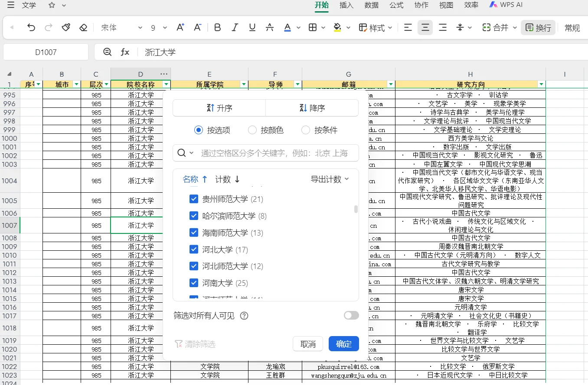This screenshot has width=588, height=385.
Task: Click the 降序 descending sort button
Action: (x=312, y=108)
